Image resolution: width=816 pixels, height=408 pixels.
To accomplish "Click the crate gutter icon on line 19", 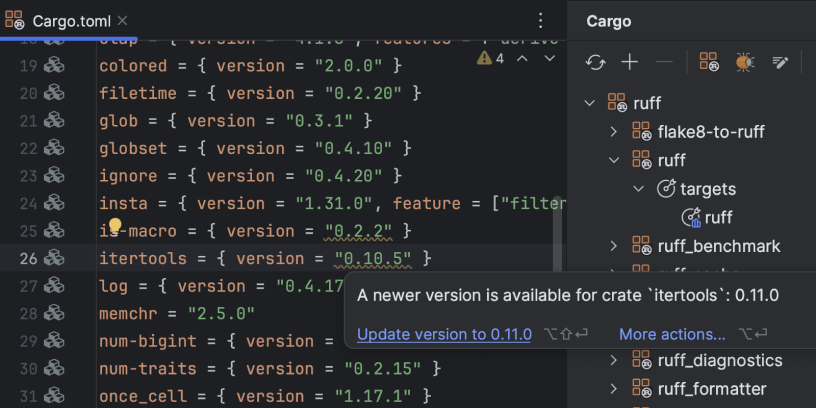I will click(54, 65).
